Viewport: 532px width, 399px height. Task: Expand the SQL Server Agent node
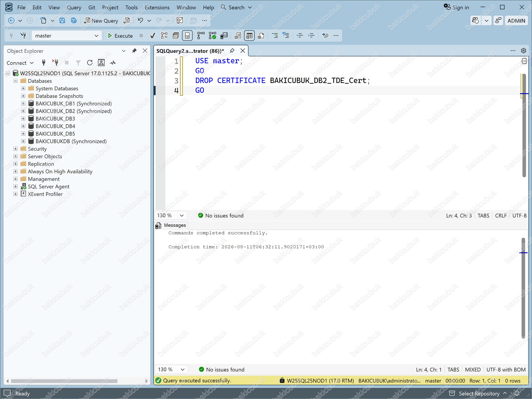(x=15, y=186)
